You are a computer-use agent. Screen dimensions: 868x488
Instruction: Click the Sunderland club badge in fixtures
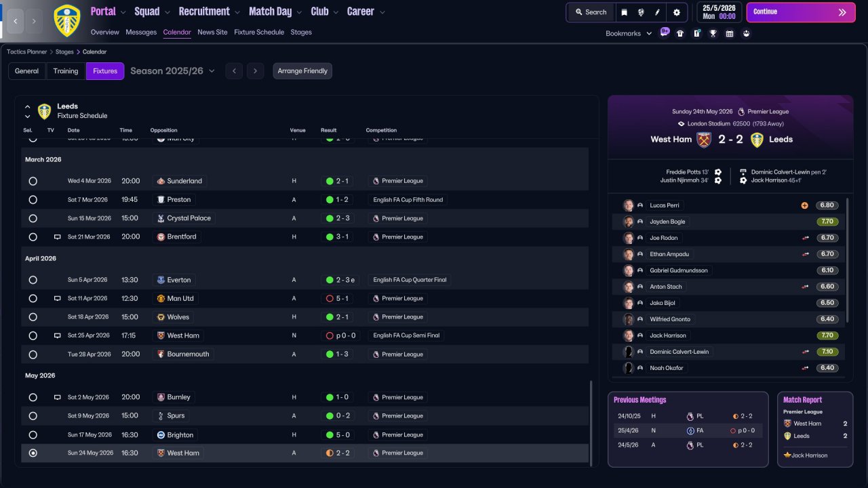point(161,181)
